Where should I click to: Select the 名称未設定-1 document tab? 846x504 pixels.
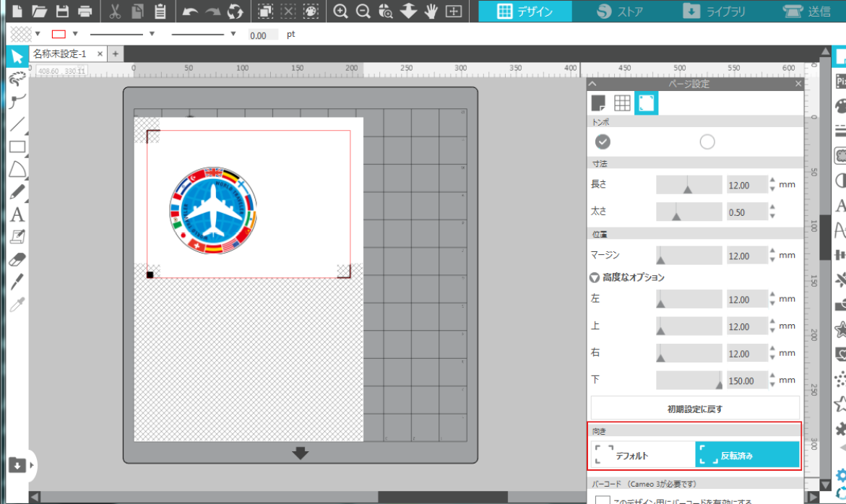60,54
